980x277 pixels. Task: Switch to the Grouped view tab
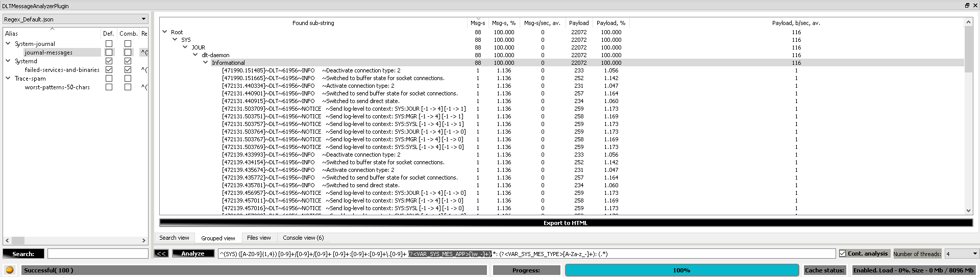218,238
